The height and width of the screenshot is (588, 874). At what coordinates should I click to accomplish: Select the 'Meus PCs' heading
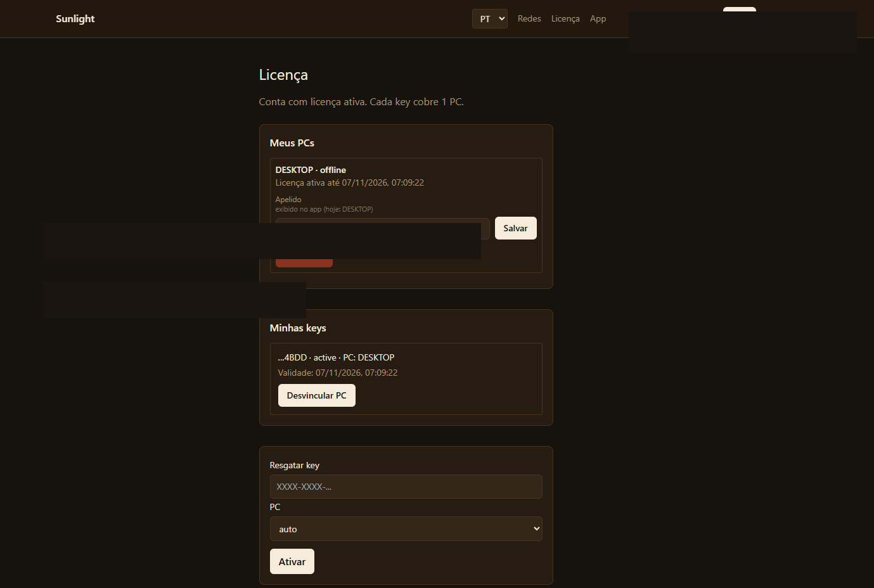tap(292, 143)
